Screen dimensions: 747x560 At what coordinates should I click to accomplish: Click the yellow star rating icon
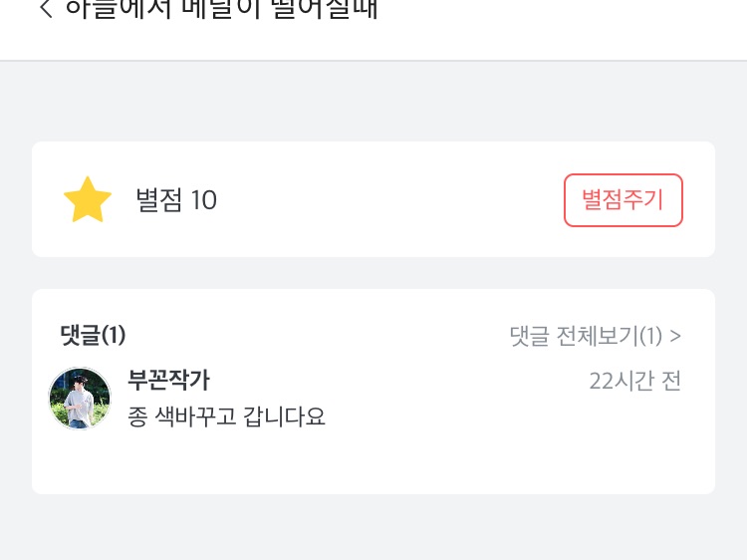(88, 200)
